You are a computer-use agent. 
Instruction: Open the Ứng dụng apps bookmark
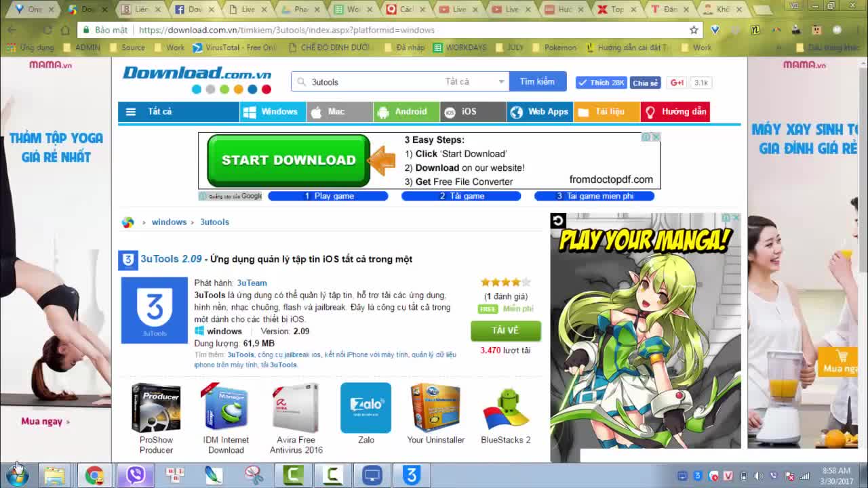(x=31, y=47)
